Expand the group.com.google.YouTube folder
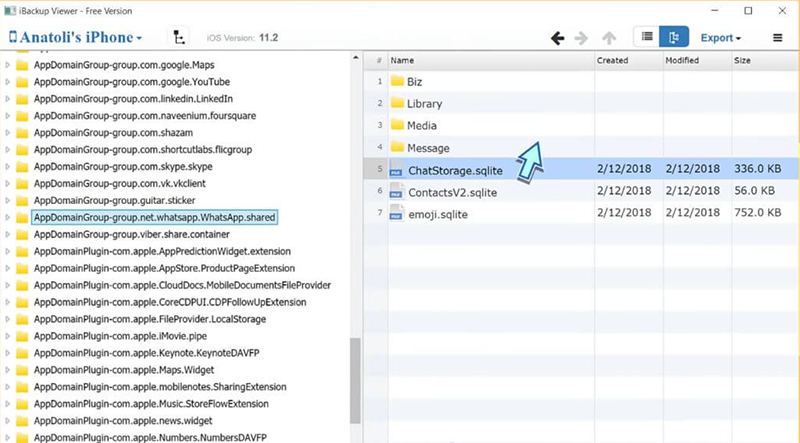 [8, 82]
